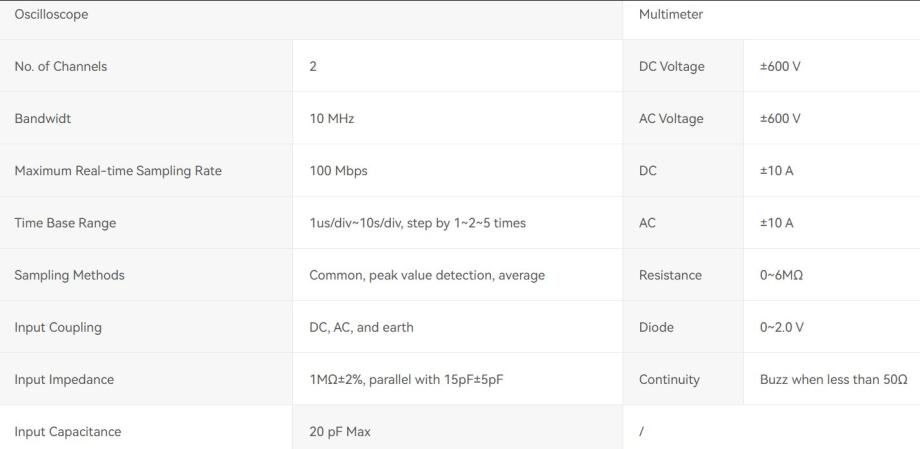Click Buzz when less than 50Ω text

(833, 380)
